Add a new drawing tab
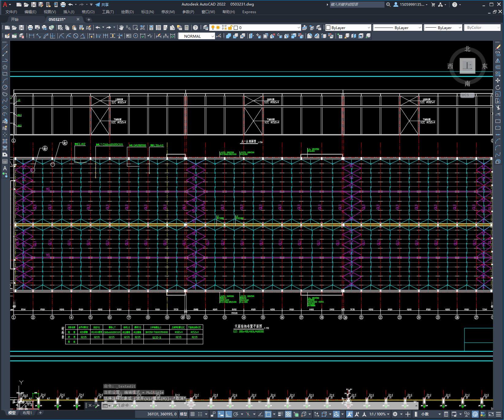 click(89, 19)
